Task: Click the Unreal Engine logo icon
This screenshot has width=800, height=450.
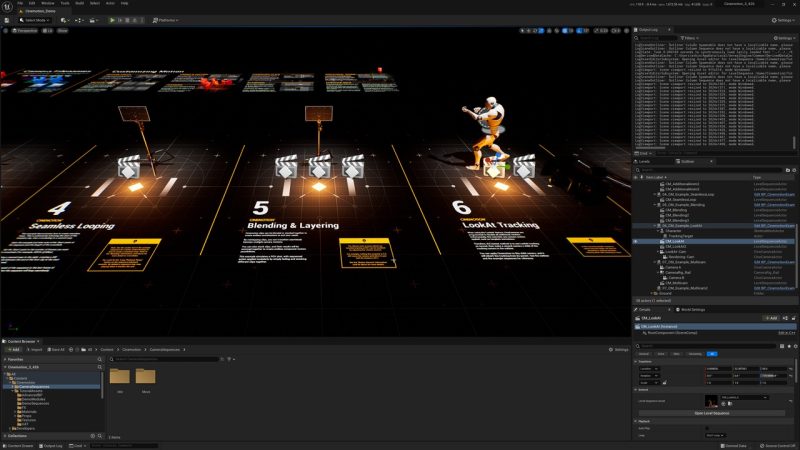Action: tap(7, 6)
